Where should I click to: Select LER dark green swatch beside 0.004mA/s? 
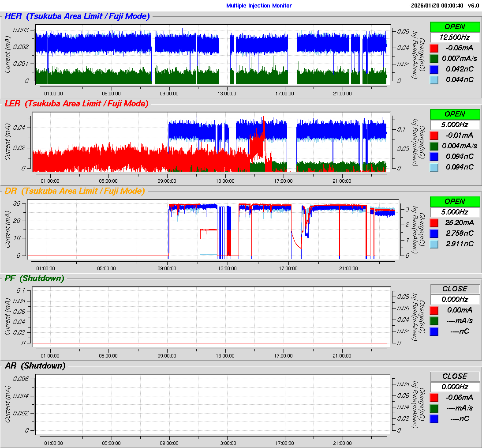click(x=434, y=146)
